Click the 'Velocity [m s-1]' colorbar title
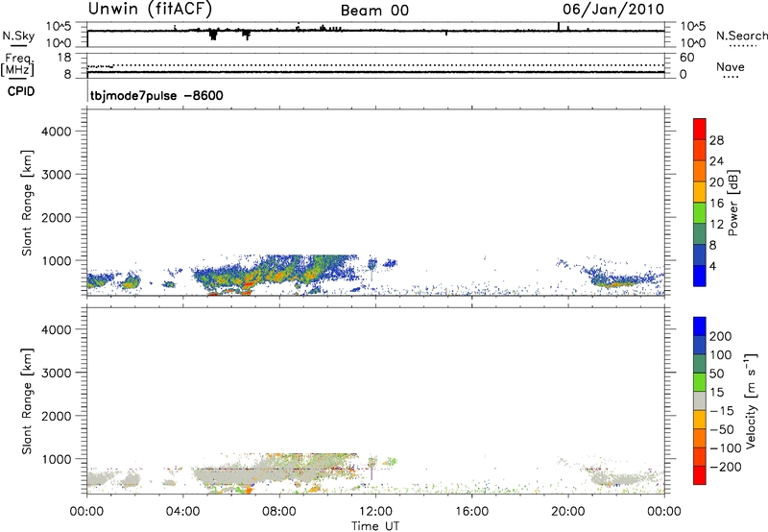Screen dimensions: 768x532 click(751, 400)
